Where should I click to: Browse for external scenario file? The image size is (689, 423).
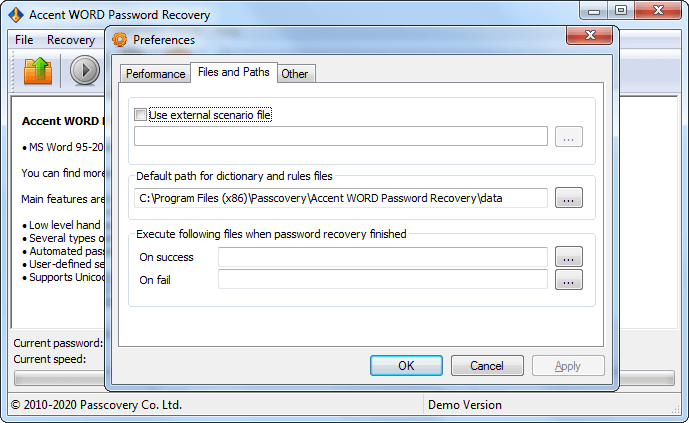click(569, 137)
